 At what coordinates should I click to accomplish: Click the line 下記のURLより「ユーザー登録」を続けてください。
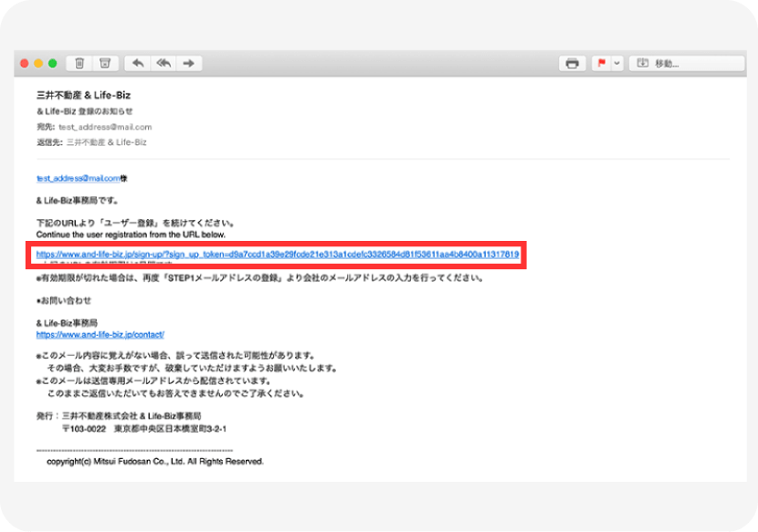pos(136,223)
